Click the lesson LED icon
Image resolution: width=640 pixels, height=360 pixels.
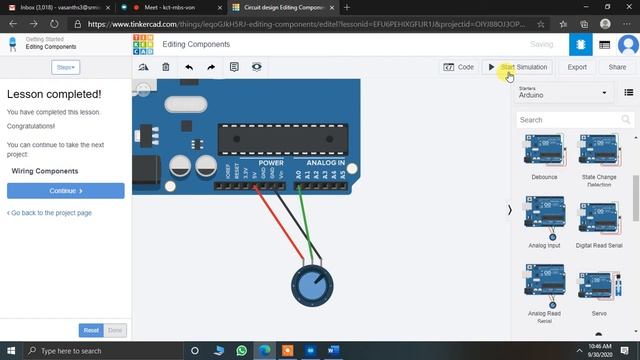[13, 44]
